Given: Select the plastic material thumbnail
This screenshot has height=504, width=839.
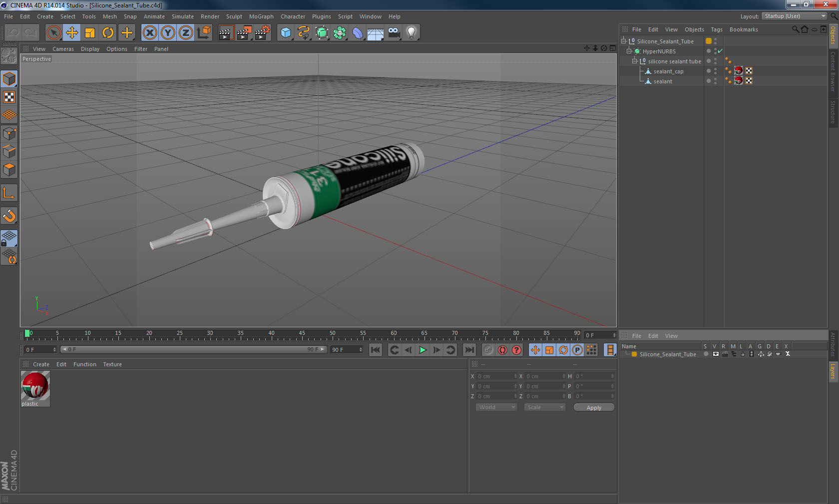Looking at the screenshot, I should click(35, 385).
